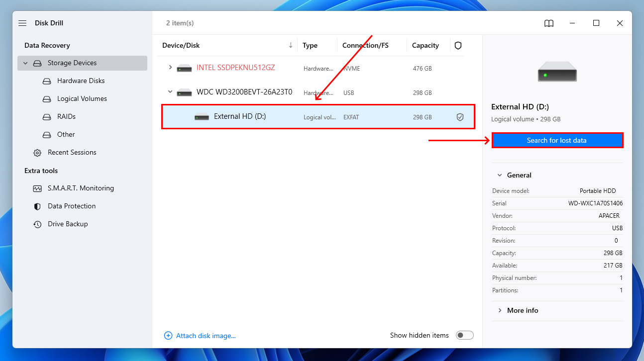644x361 pixels.
Task: Select RAIDs in the sidebar
Action: 66,117
